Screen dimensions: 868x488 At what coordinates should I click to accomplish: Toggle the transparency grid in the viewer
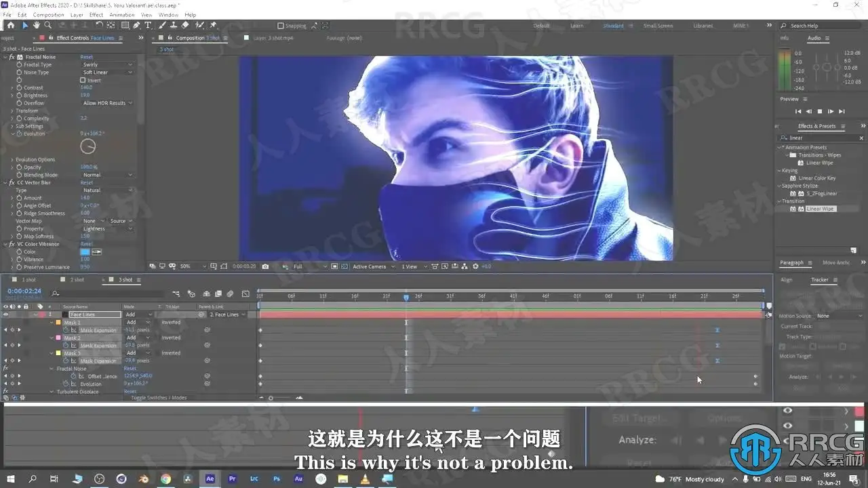tap(344, 266)
